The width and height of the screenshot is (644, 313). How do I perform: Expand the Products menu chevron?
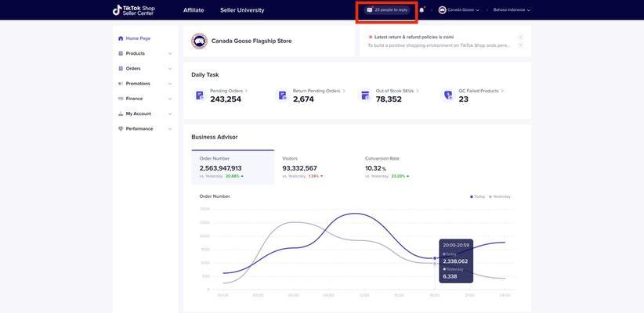point(170,54)
